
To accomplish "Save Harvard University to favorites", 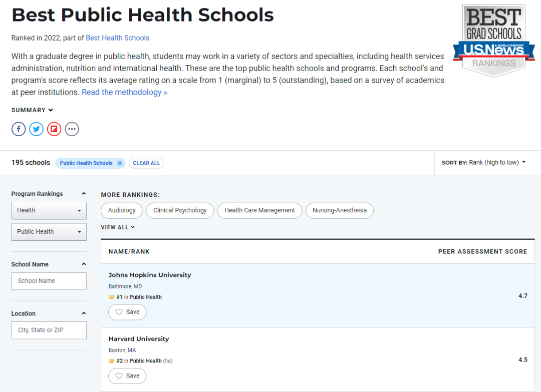I will pos(127,376).
